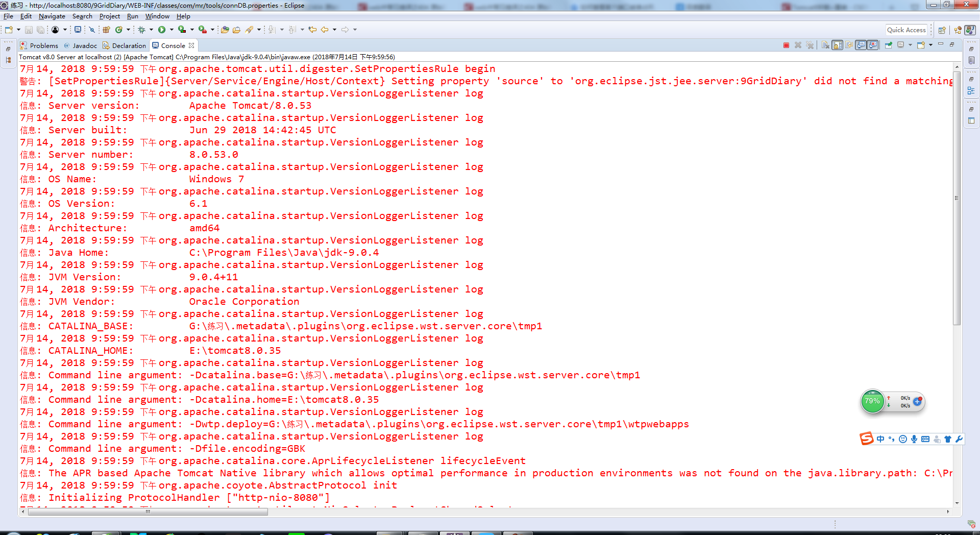Expand the New file dropdown arrow
Viewport: 980px width, 535px height.
(x=18, y=30)
